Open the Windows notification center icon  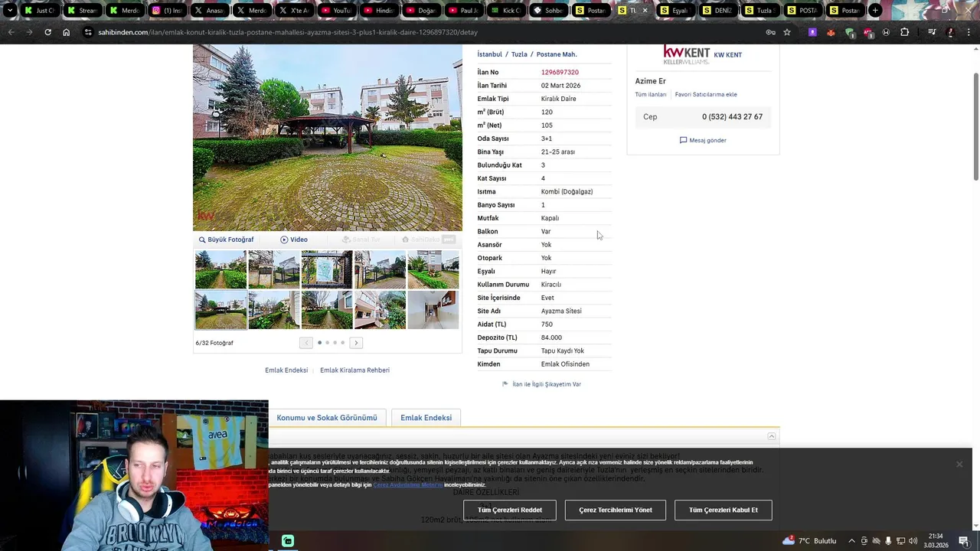coord(964,541)
